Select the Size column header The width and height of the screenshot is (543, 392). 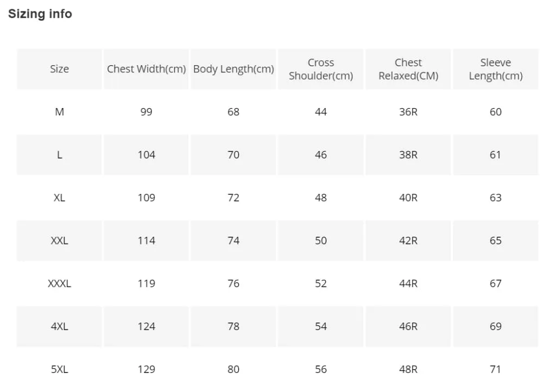tap(59, 69)
